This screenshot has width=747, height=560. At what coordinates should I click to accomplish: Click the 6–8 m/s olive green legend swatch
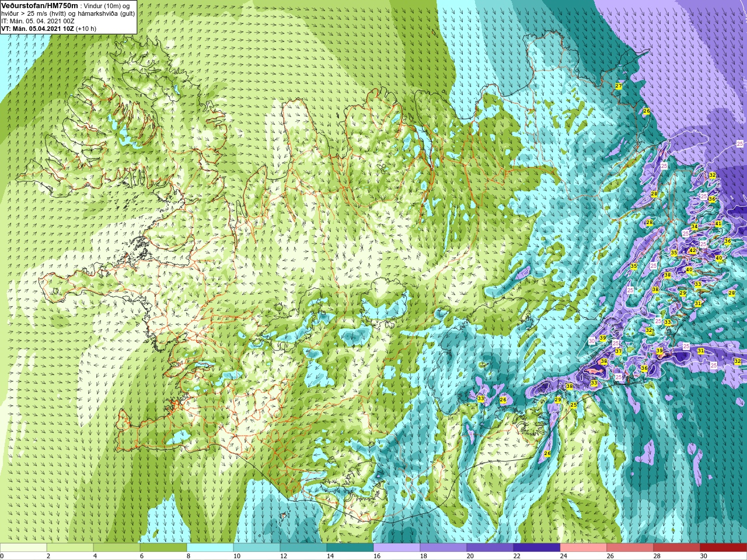(163, 547)
